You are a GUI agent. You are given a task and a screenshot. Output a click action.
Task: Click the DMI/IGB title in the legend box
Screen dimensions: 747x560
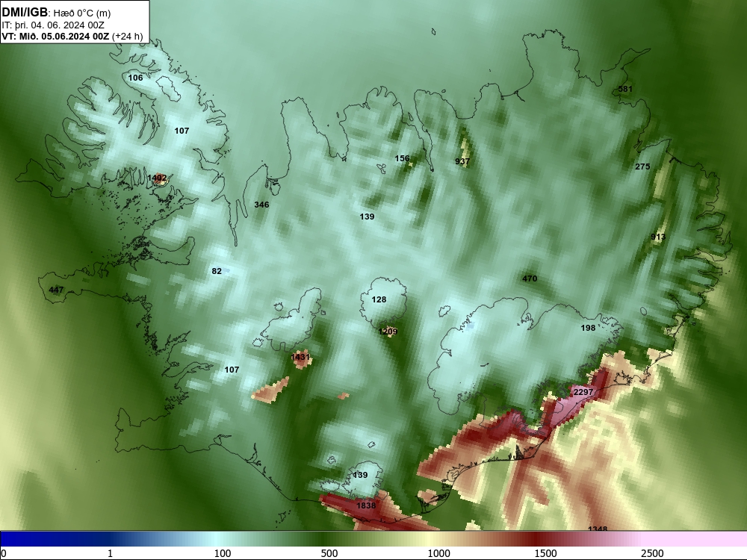point(25,13)
